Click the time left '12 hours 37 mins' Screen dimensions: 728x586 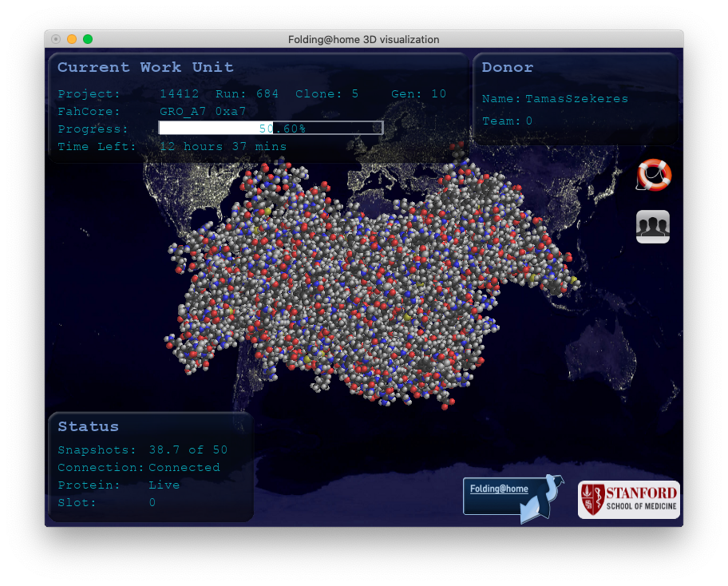pyautogui.click(x=223, y=147)
